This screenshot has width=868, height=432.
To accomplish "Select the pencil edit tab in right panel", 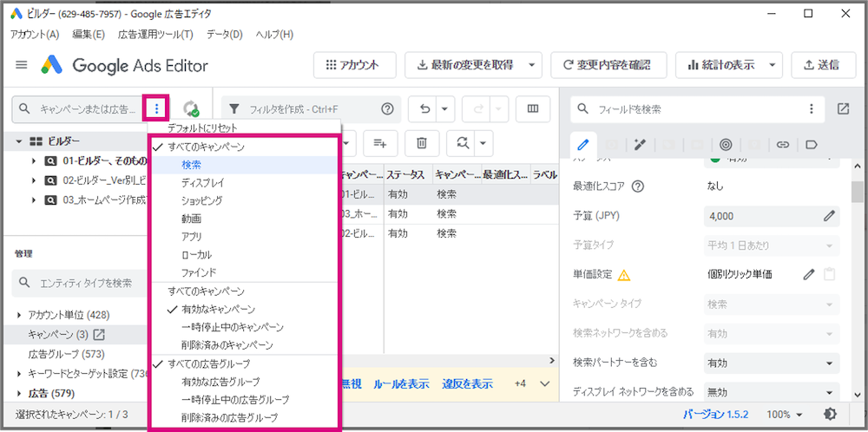I will [583, 145].
